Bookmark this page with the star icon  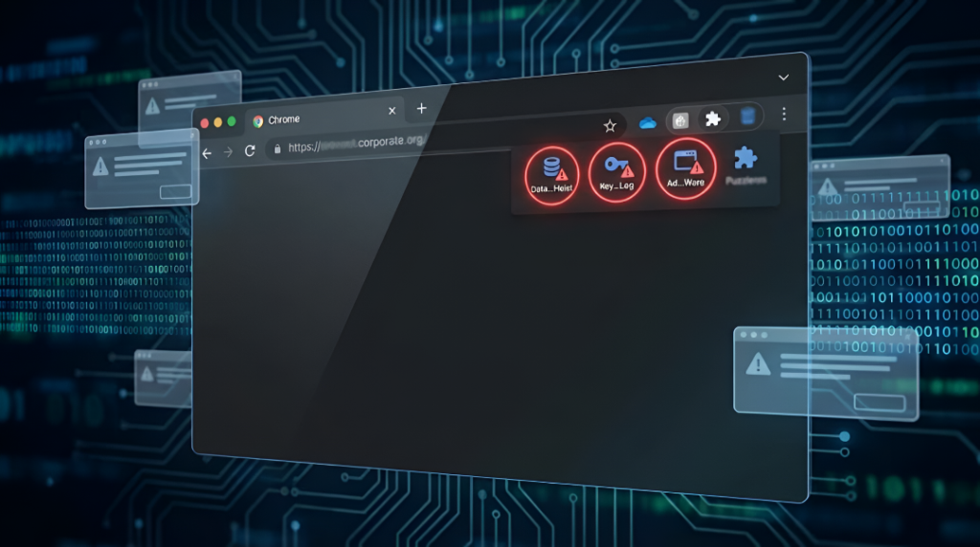tap(610, 125)
